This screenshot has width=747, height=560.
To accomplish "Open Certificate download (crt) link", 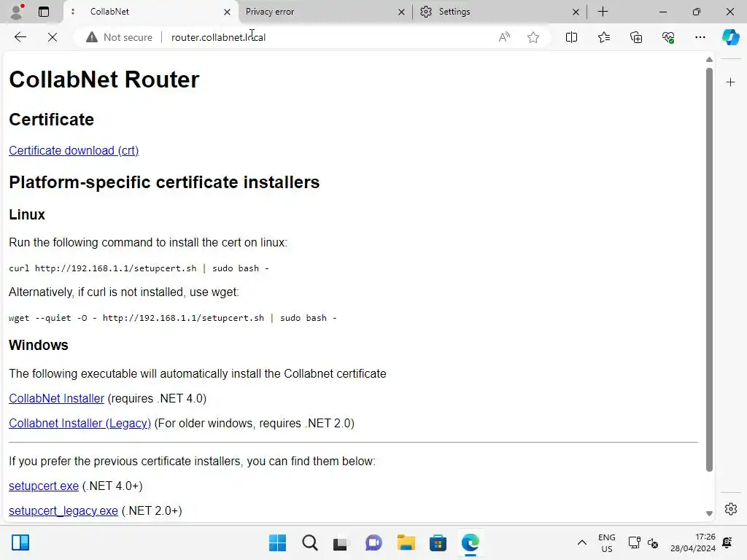I will (74, 150).
